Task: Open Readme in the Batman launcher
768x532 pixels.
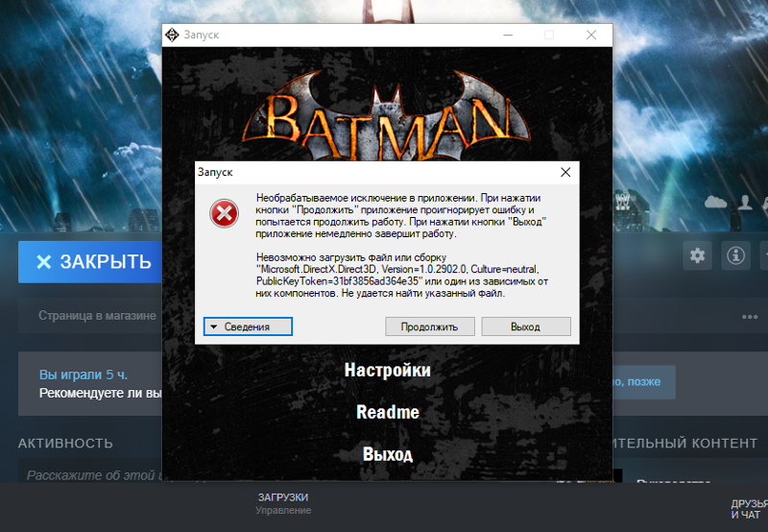Action: pos(388,412)
